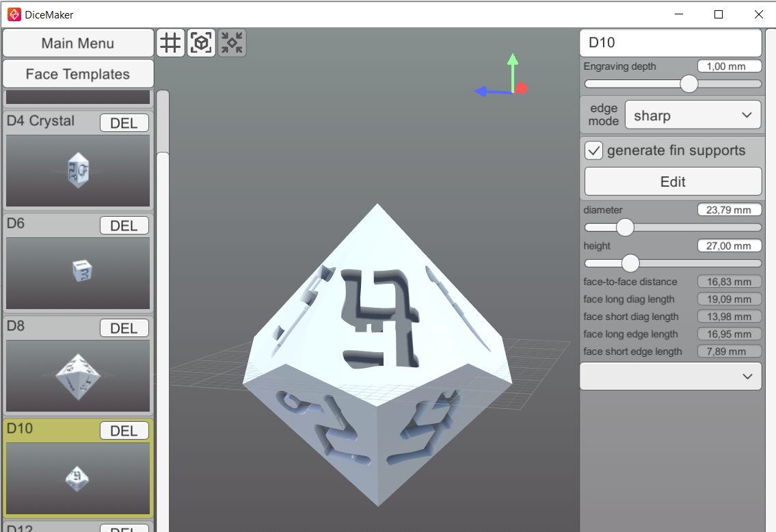This screenshot has width=776, height=532.
Task: Delete the D6 die
Action: pyautogui.click(x=124, y=225)
